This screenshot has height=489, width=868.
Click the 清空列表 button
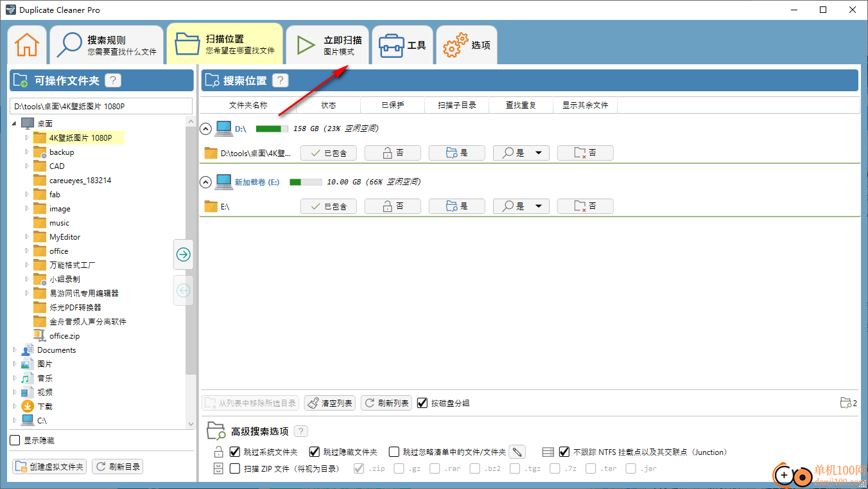[330, 403]
